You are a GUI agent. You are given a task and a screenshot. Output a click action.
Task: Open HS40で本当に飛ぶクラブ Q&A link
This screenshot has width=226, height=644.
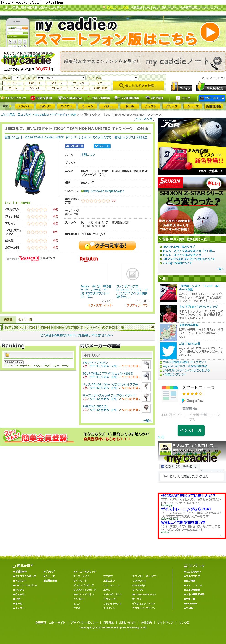point(179,247)
